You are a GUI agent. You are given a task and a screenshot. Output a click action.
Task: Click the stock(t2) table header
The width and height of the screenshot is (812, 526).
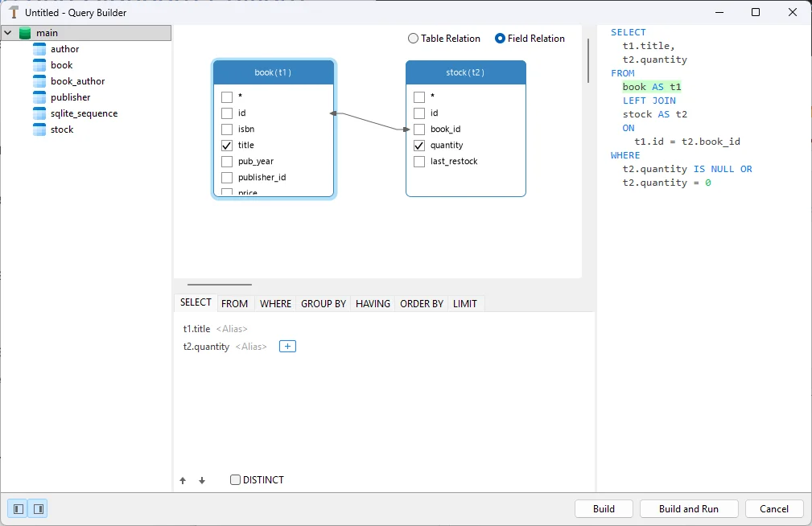tap(466, 72)
